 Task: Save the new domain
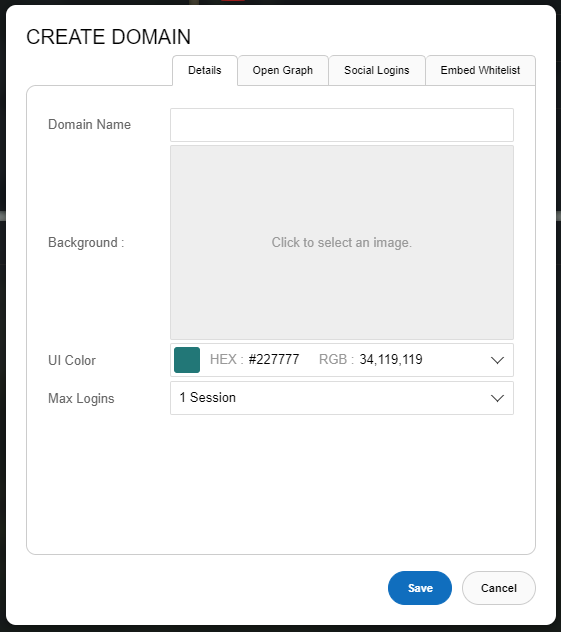tap(420, 588)
